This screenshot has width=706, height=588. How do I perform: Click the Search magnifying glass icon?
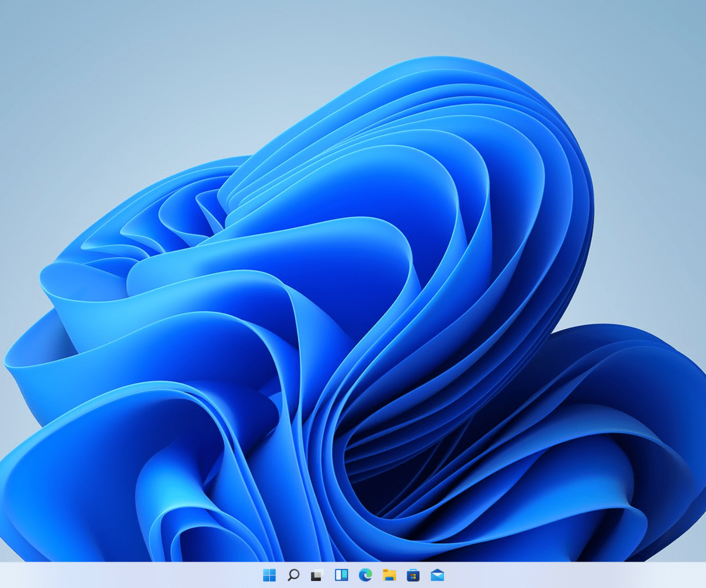[x=293, y=575]
